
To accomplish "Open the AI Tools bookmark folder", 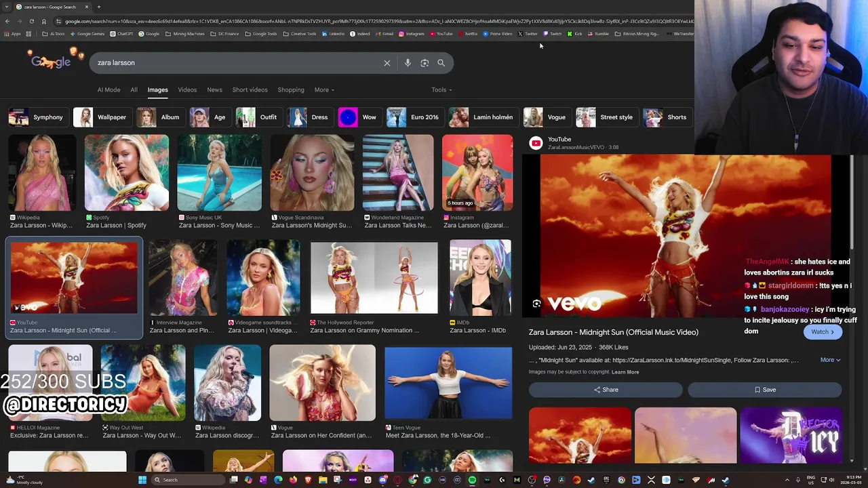I will pos(54,34).
